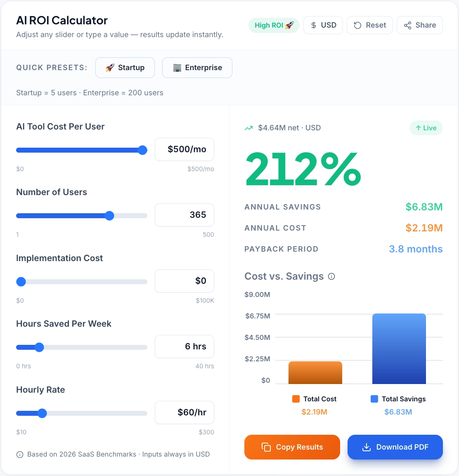Toggle the Live indicator badge

pos(426,128)
